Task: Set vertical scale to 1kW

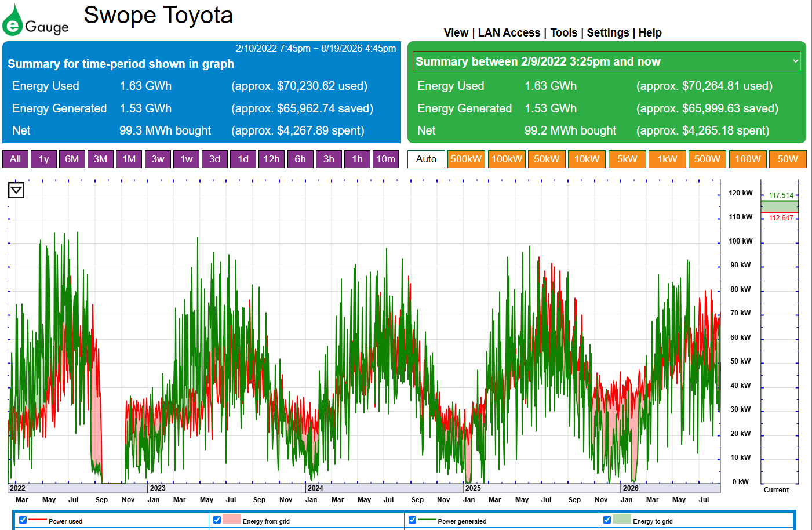Action: tap(668, 159)
